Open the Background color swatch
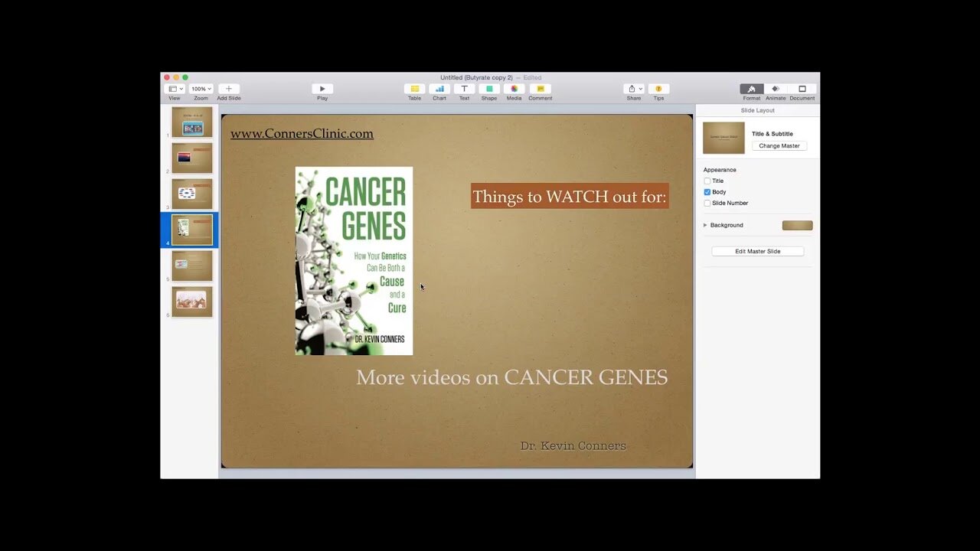 pos(797,225)
